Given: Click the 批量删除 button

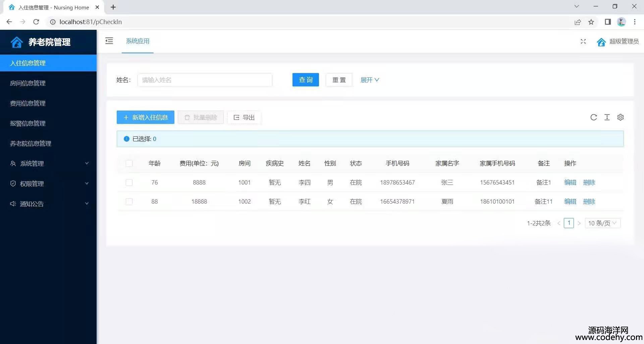Looking at the screenshot, I should tap(201, 117).
